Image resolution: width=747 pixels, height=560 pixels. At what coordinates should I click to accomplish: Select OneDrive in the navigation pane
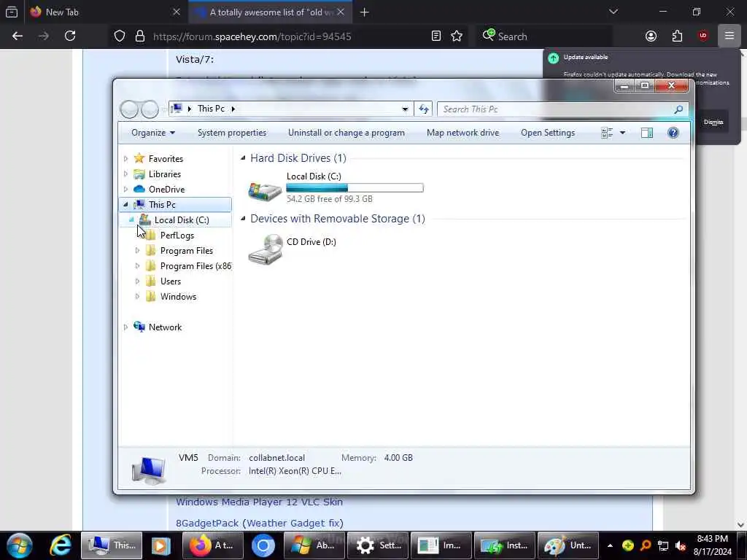click(x=166, y=189)
